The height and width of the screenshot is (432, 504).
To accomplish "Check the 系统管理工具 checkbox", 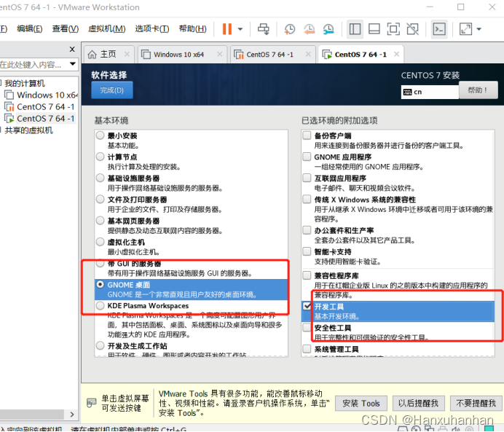I will click(307, 349).
